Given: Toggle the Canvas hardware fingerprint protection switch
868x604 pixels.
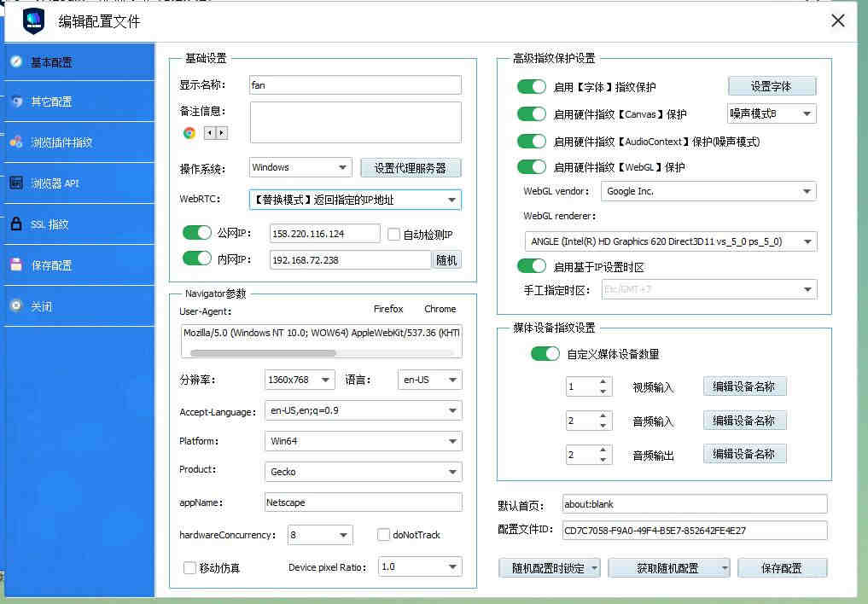Looking at the screenshot, I should (x=532, y=114).
